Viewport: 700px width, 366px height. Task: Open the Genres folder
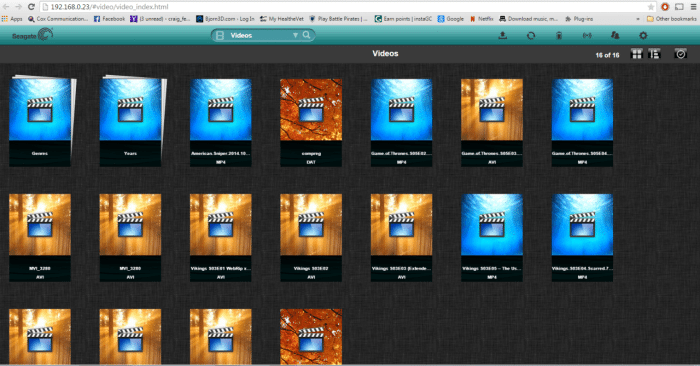click(40, 121)
